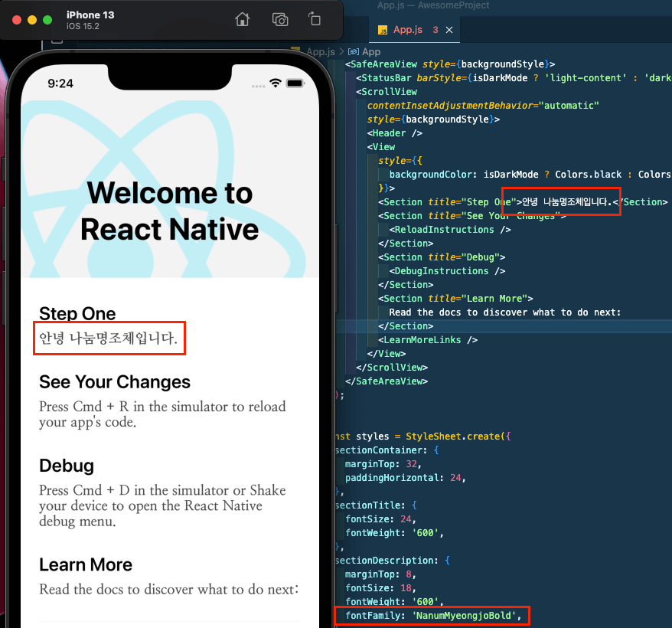This screenshot has height=628, width=672.
Task: Click the <SafeAreaView opening tag line
Action: click(450, 64)
